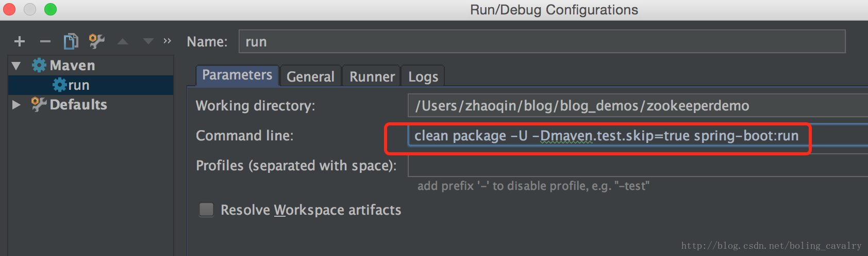
Task: Switch to the General tab
Action: click(310, 77)
